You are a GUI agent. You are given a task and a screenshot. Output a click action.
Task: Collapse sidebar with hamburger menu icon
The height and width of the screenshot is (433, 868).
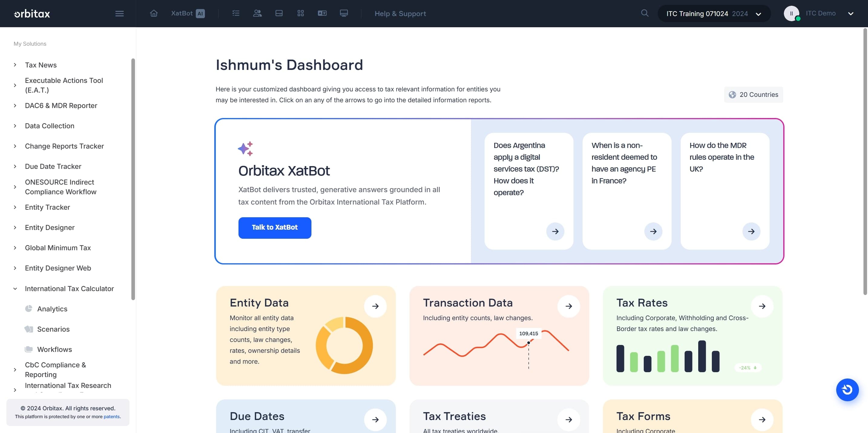pyautogui.click(x=119, y=14)
